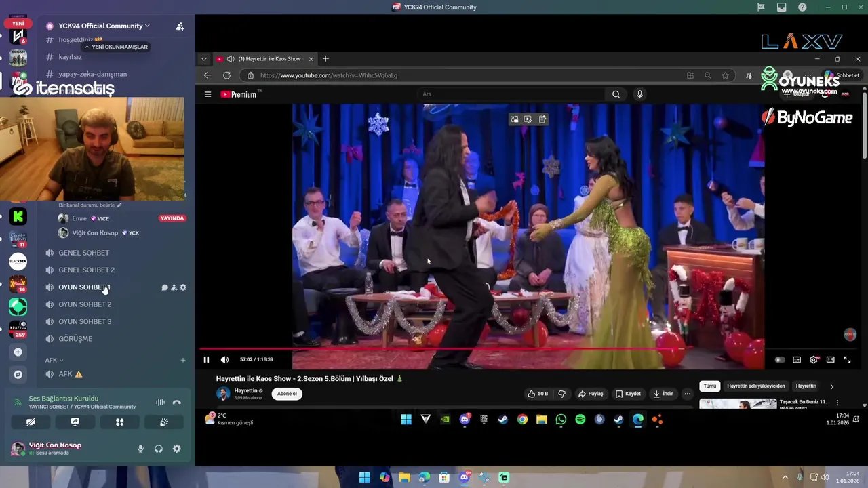Toggle YouTube autoplay switch
Viewport: 868px width, 488px height.
pyautogui.click(x=780, y=360)
